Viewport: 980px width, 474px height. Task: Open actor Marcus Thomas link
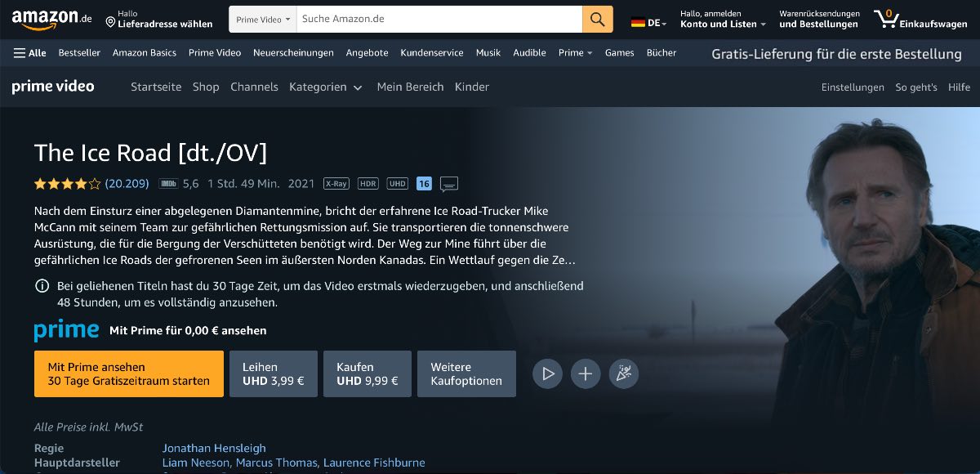coord(278,463)
